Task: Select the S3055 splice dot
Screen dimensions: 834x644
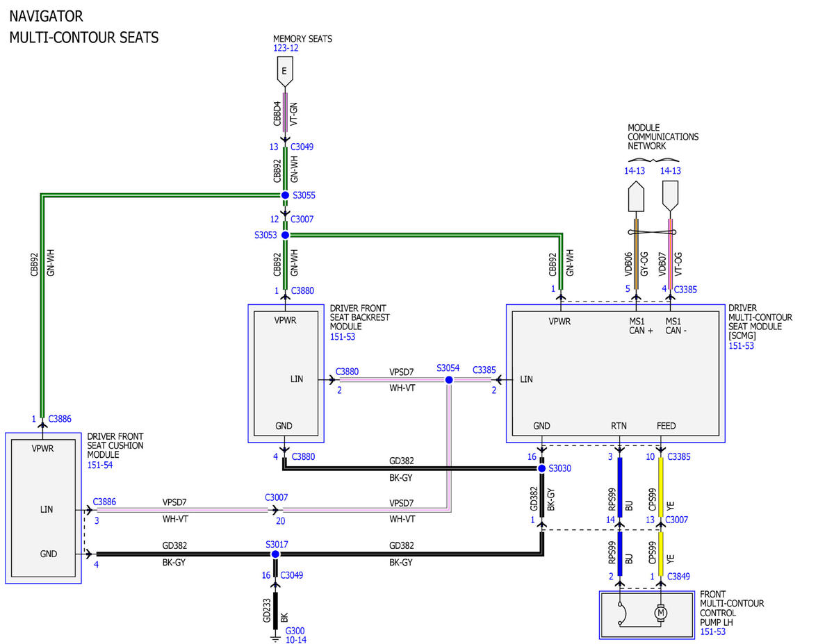Action: coord(285,195)
